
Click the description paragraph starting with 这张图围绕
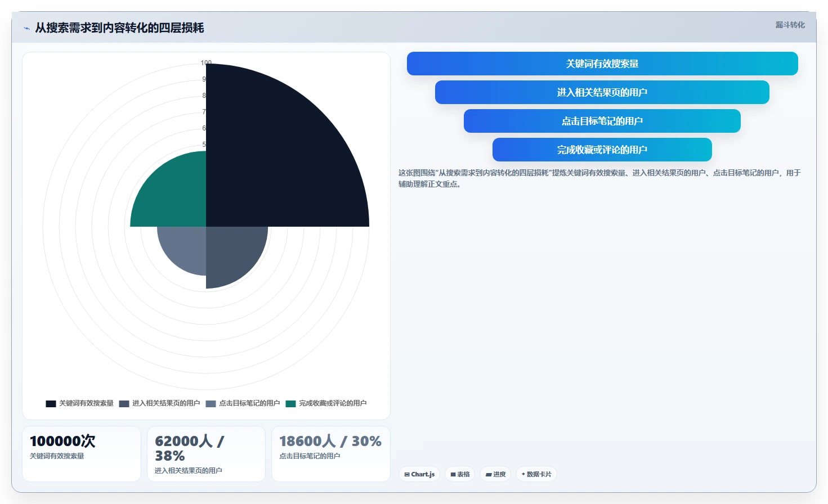tap(599, 178)
